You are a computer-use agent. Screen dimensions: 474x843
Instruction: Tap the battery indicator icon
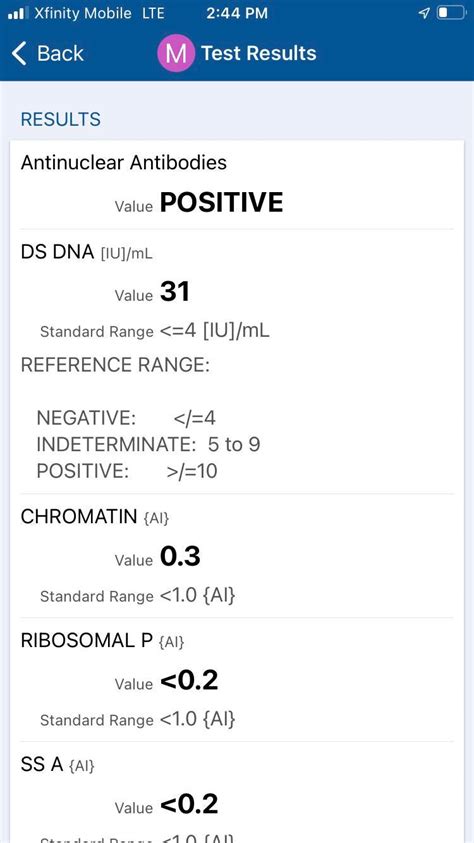click(x=450, y=13)
